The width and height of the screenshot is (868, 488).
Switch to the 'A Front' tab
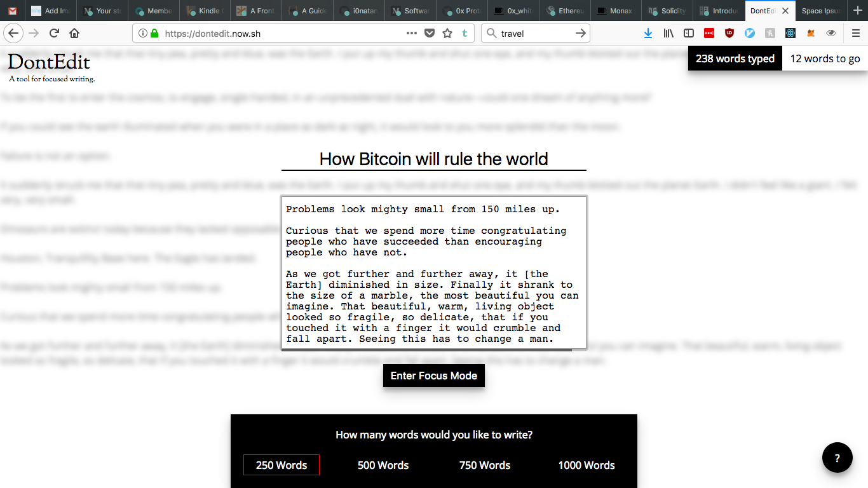click(257, 11)
